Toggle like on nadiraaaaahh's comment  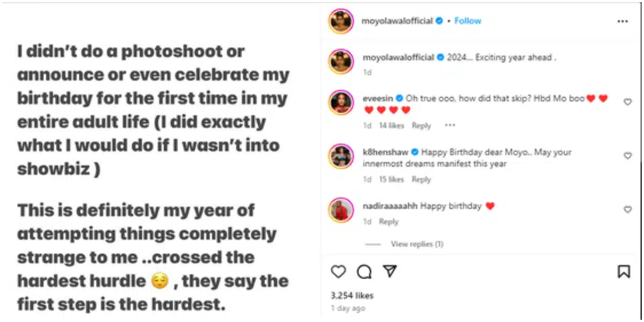click(627, 209)
